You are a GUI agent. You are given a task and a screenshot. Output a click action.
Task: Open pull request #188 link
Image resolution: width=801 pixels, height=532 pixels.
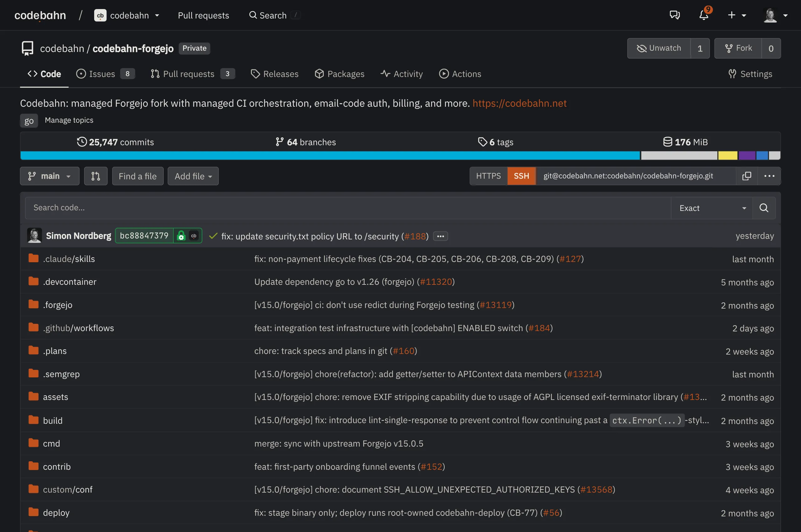point(415,236)
